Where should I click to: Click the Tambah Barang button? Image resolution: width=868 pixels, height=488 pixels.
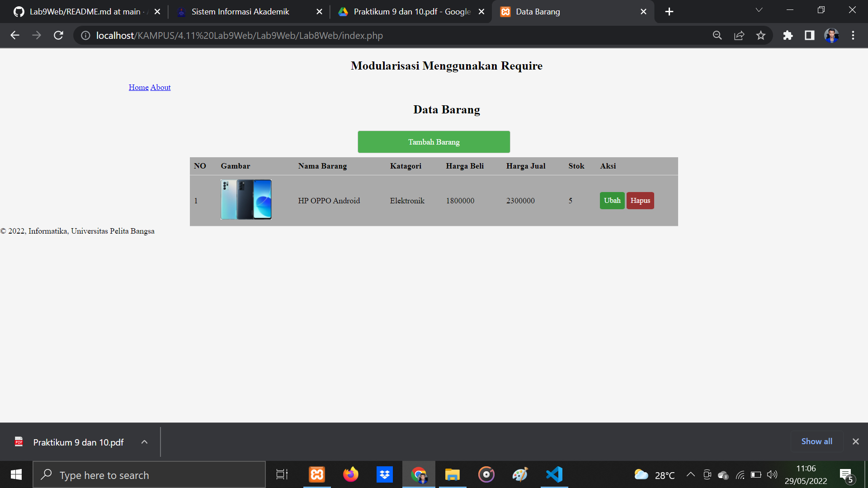tap(434, 141)
